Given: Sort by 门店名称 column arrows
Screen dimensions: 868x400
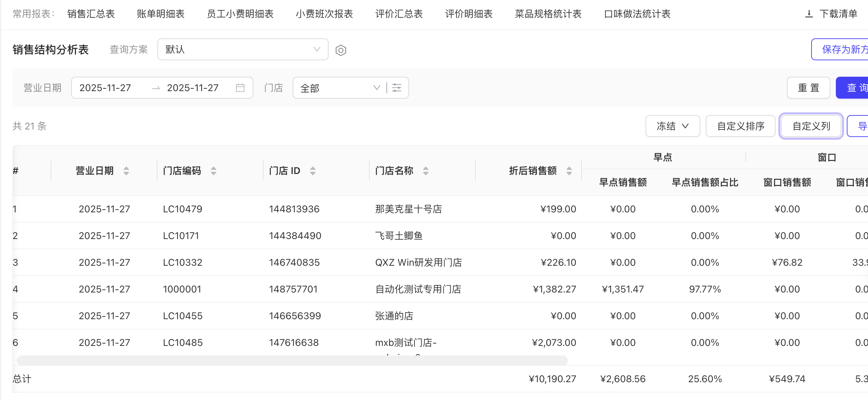Looking at the screenshot, I should [426, 171].
